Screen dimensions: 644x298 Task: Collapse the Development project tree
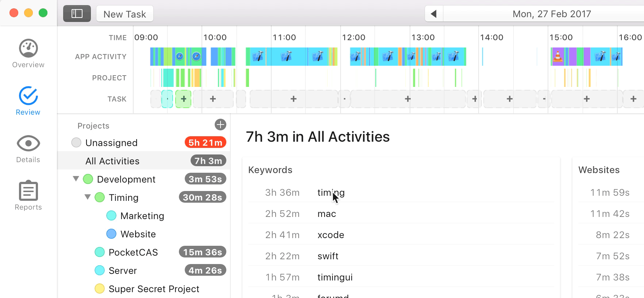click(76, 179)
